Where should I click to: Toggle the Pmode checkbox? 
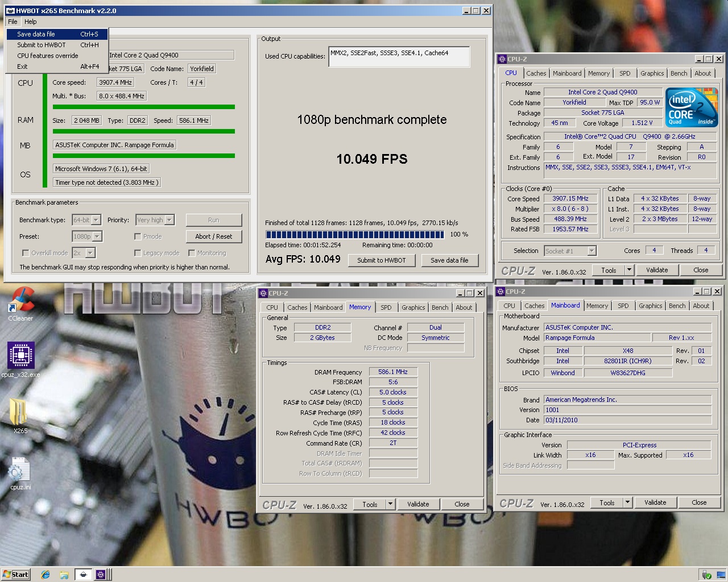(x=138, y=236)
